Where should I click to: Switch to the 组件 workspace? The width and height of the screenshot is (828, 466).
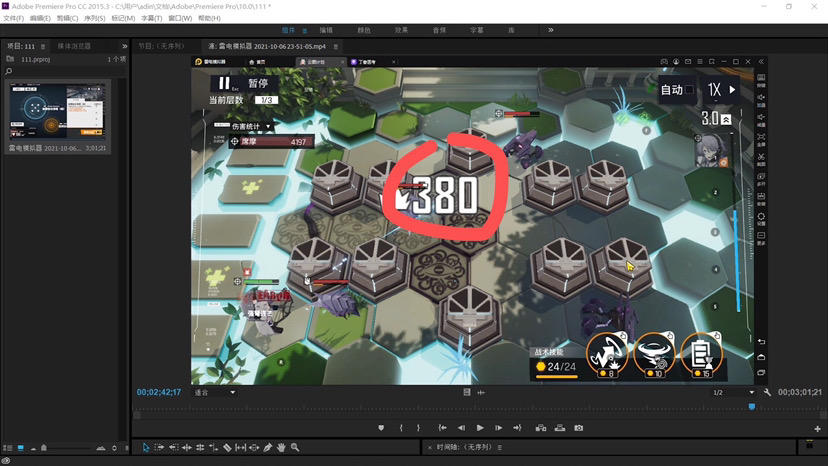pos(288,30)
